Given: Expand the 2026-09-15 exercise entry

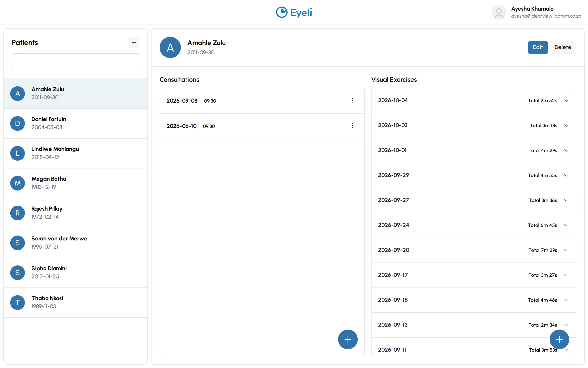Looking at the screenshot, I should tap(566, 300).
